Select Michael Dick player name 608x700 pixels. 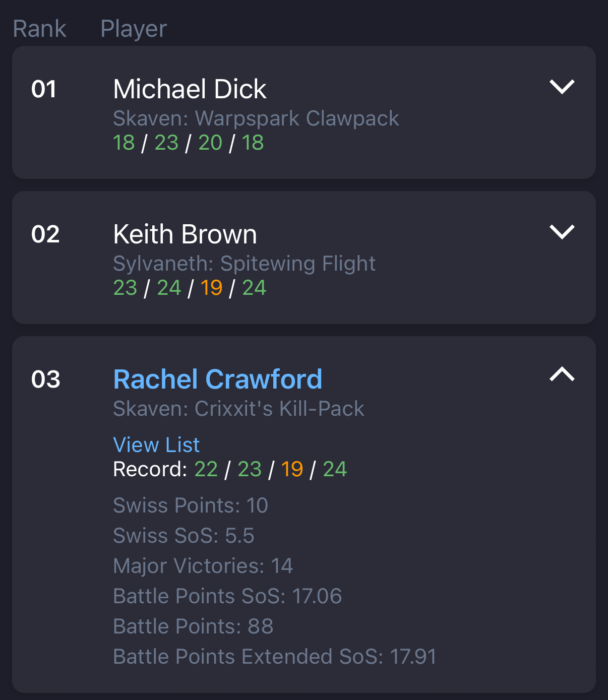coord(190,89)
